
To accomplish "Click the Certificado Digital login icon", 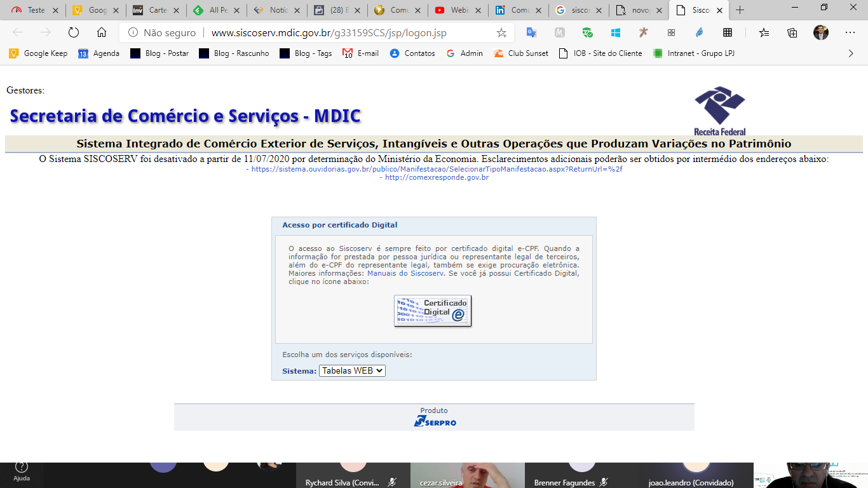I will [x=433, y=311].
